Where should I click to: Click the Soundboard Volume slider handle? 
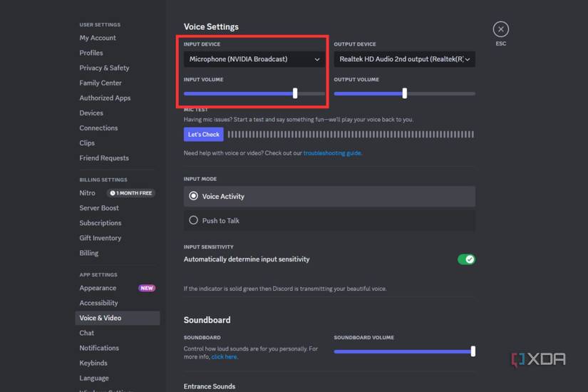coord(473,351)
